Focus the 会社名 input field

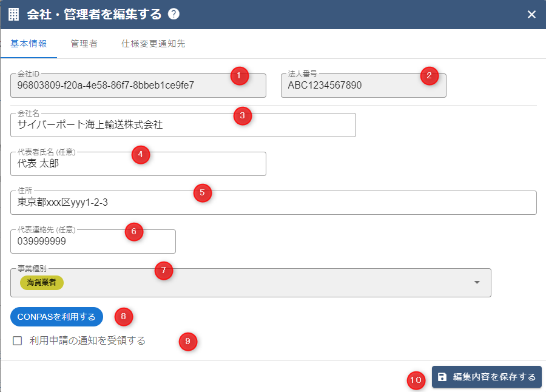[183, 125]
